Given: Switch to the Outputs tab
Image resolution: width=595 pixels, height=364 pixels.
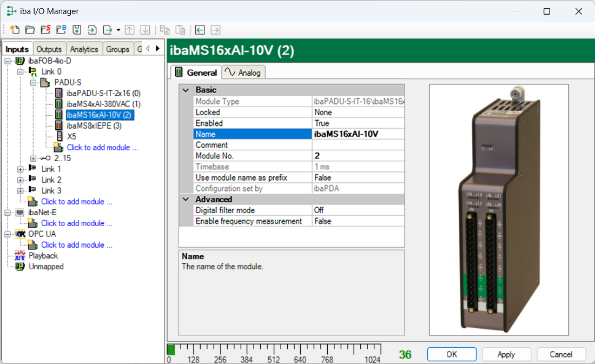Looking at the screenshot, I should point(49,49).
